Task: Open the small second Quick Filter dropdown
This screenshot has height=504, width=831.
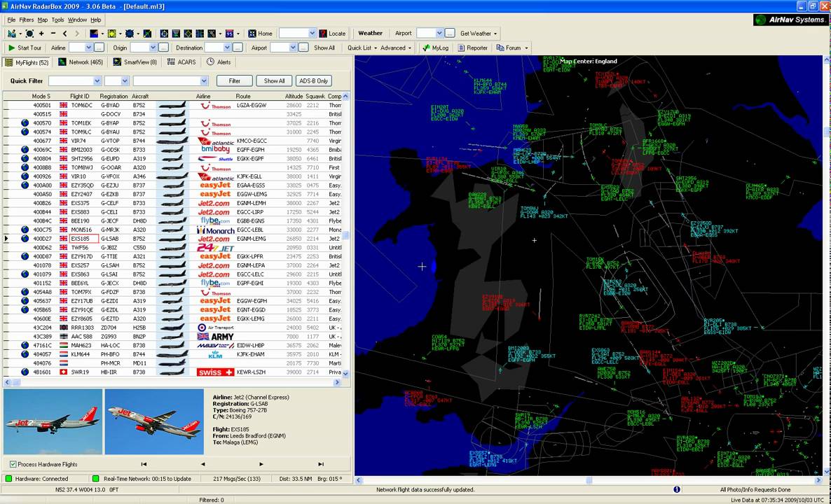Action: click(125, 81)
